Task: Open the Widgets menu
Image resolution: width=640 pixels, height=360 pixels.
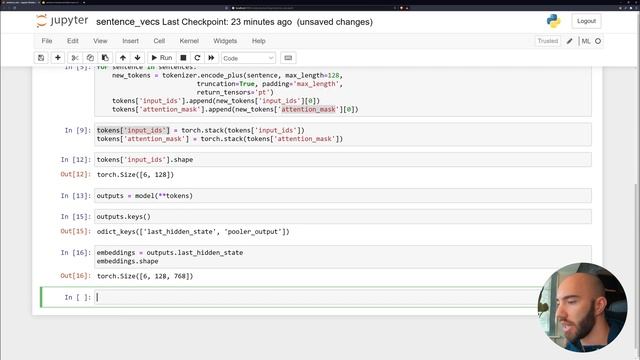Action: [225, 41]
